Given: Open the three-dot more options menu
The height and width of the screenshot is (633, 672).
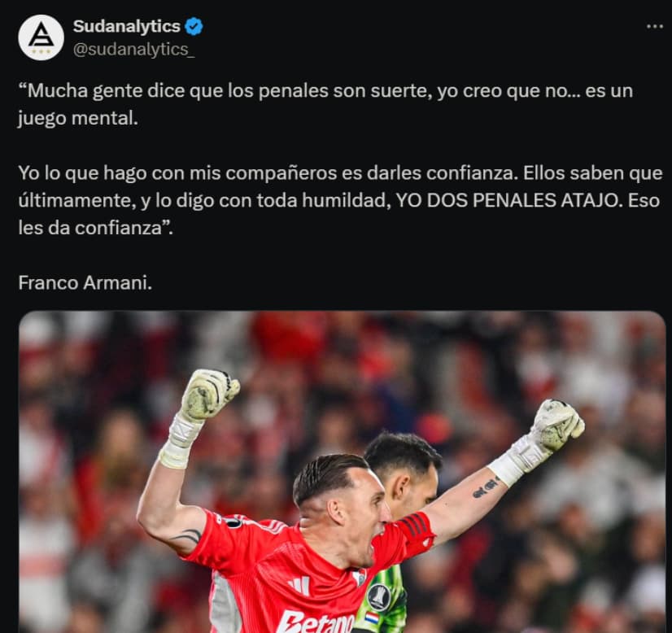Looking at the screenshot, I should coord(654,27).
